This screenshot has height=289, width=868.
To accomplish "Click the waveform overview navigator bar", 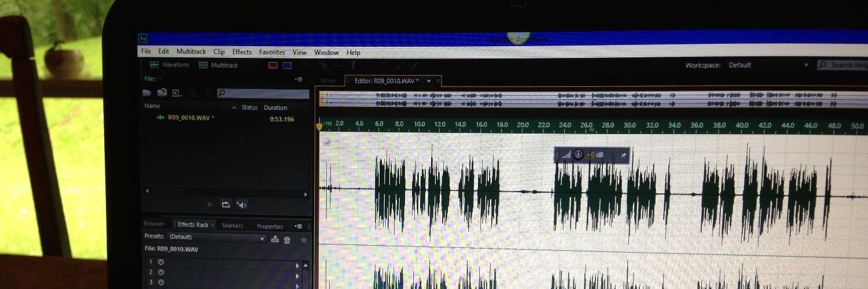I will [593, 99].
